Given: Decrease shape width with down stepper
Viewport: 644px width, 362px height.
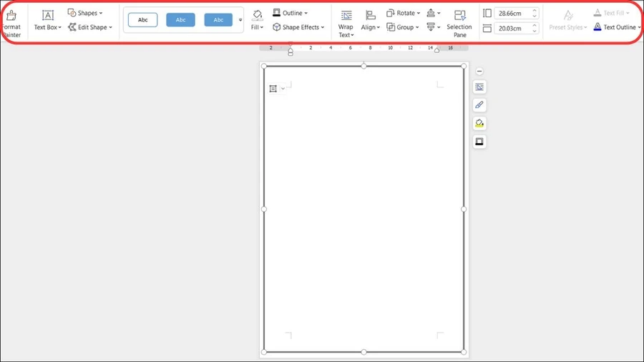Looking at the screenshot, I should coord(535,31).
